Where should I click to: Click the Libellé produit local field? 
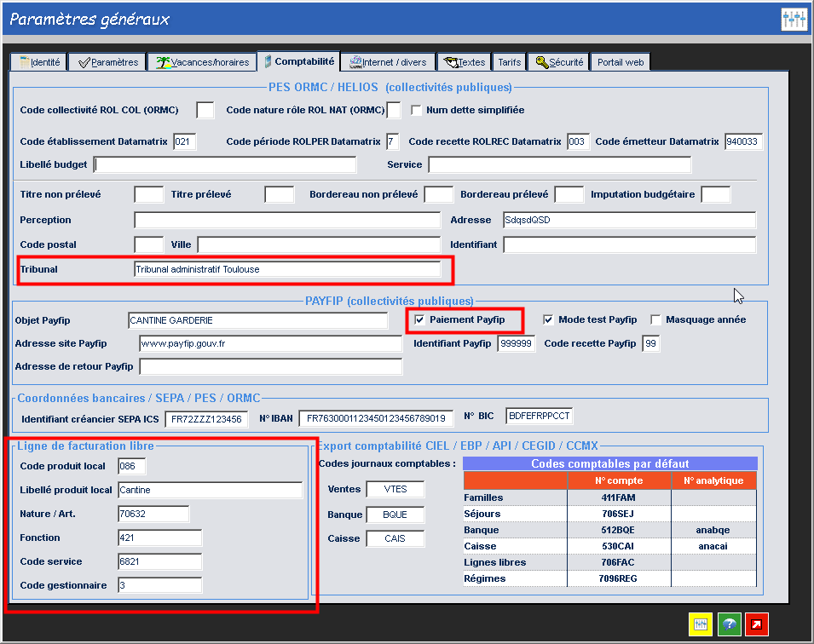[210, 490]
